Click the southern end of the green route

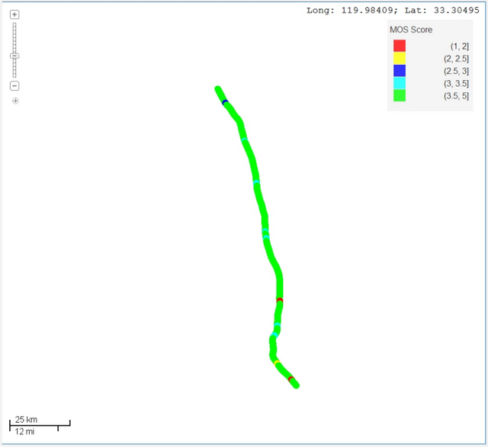(296, 386)
